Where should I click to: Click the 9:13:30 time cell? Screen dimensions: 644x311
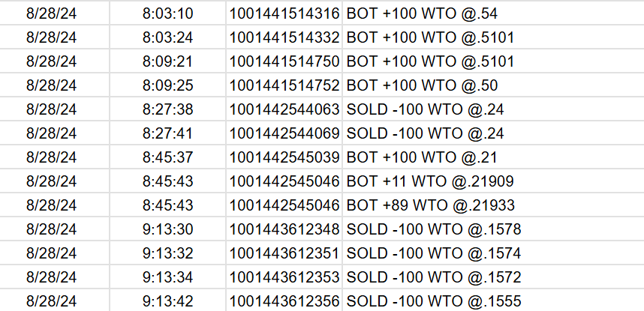pyautogui.click(x=167, y=229)
